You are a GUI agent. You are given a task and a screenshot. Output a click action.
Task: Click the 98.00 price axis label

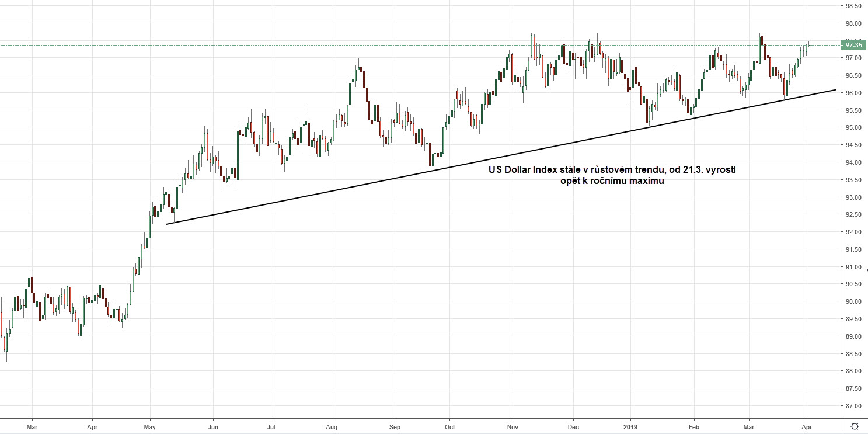(x=853, y=23)
